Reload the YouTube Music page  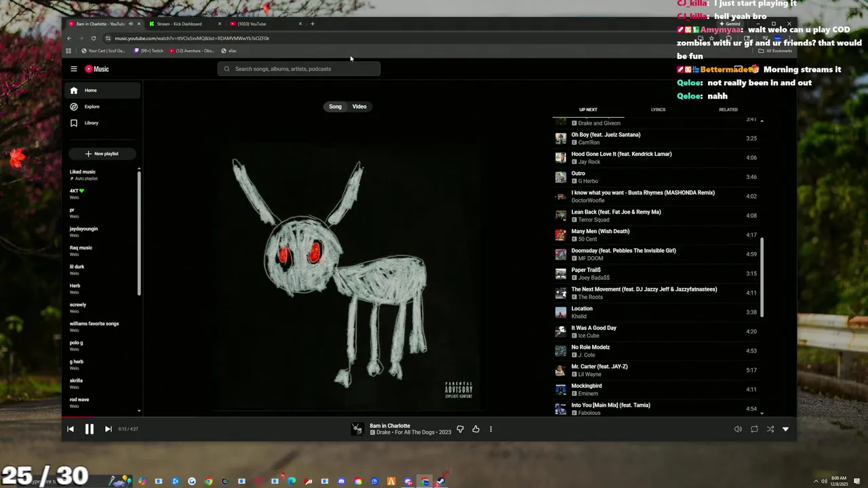click(94, 38)
